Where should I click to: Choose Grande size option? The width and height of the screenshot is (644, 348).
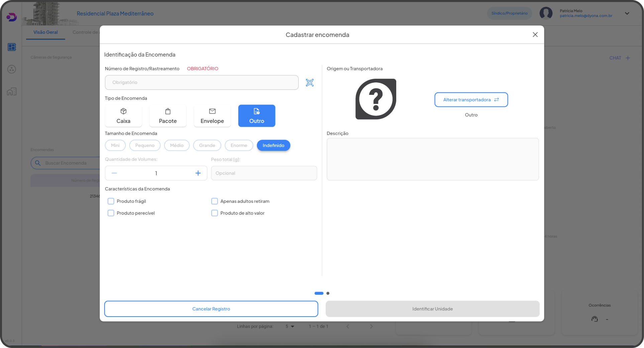[x=207, y=145]
